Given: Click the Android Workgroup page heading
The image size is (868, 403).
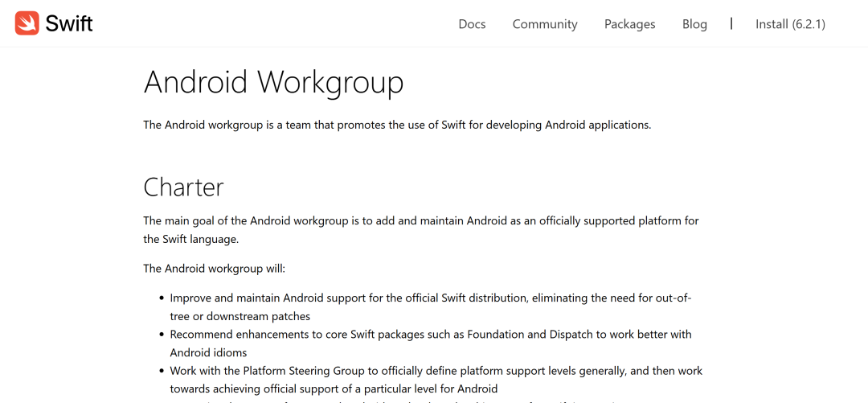Looking at the screenshot, I should 273,83.
